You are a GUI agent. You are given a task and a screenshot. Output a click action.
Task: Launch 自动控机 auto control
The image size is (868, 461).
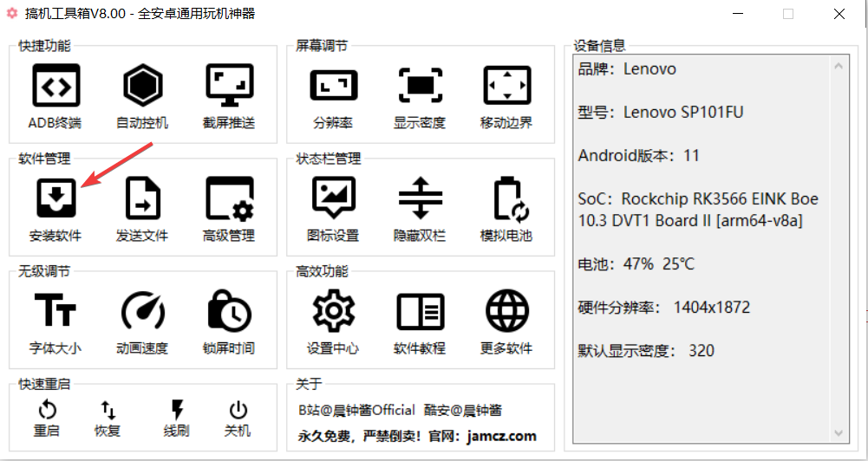142,96
